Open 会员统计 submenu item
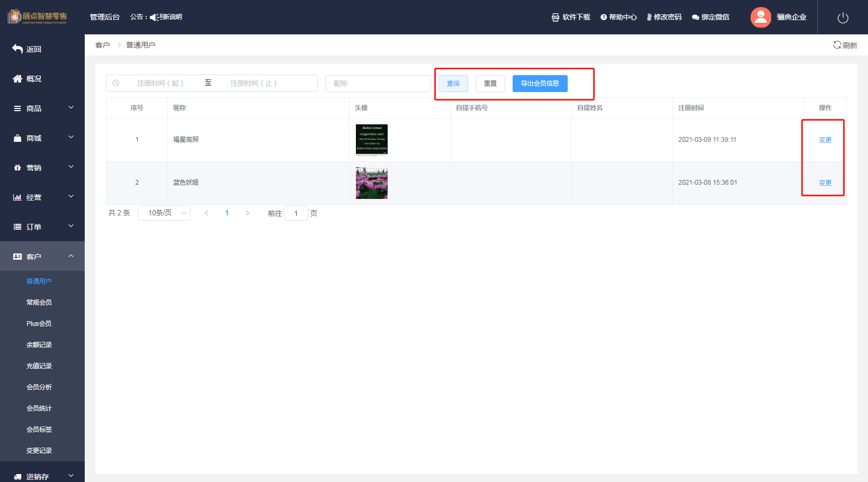The image size is (868, 482). 39,408
